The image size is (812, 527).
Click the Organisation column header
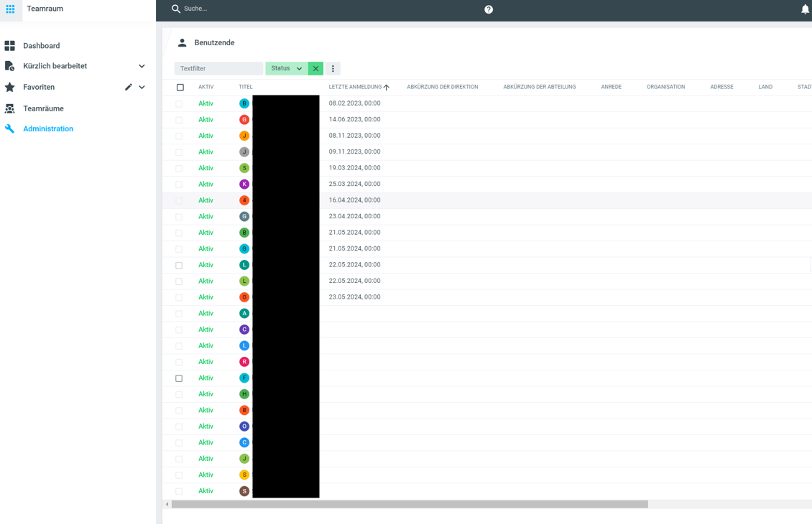coord(665,87)
